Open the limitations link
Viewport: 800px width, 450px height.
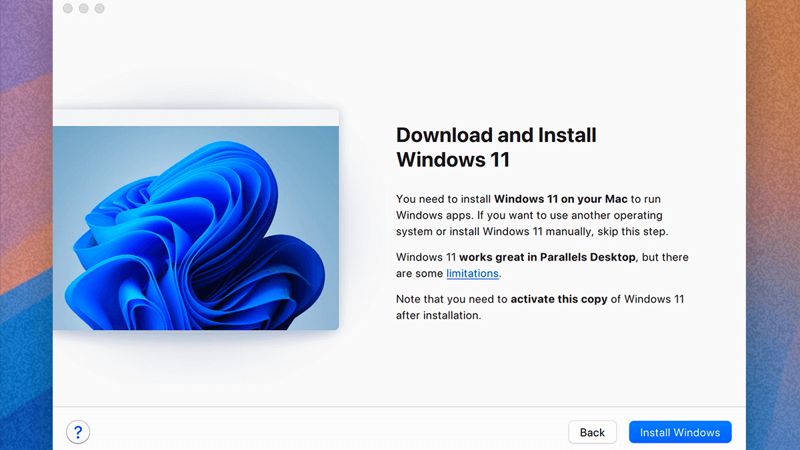pos(472,273)
